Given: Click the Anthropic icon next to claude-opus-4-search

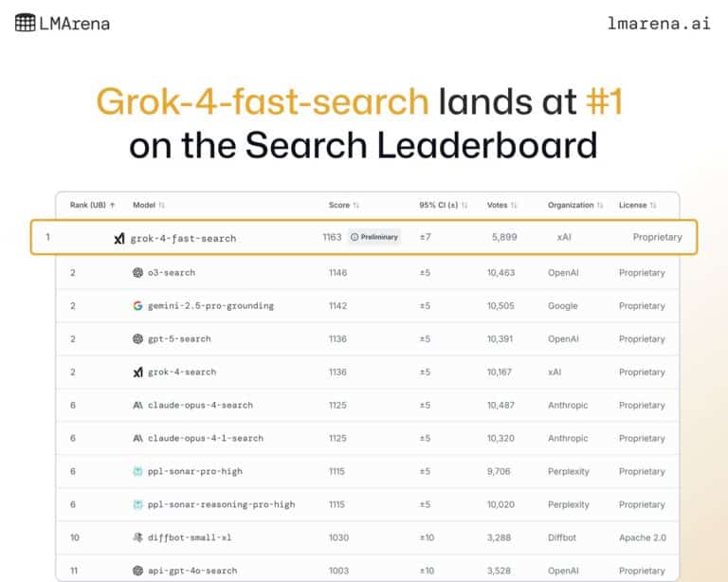Looking at the screenshot, I should pyautogui.click(x=137, y=405).
